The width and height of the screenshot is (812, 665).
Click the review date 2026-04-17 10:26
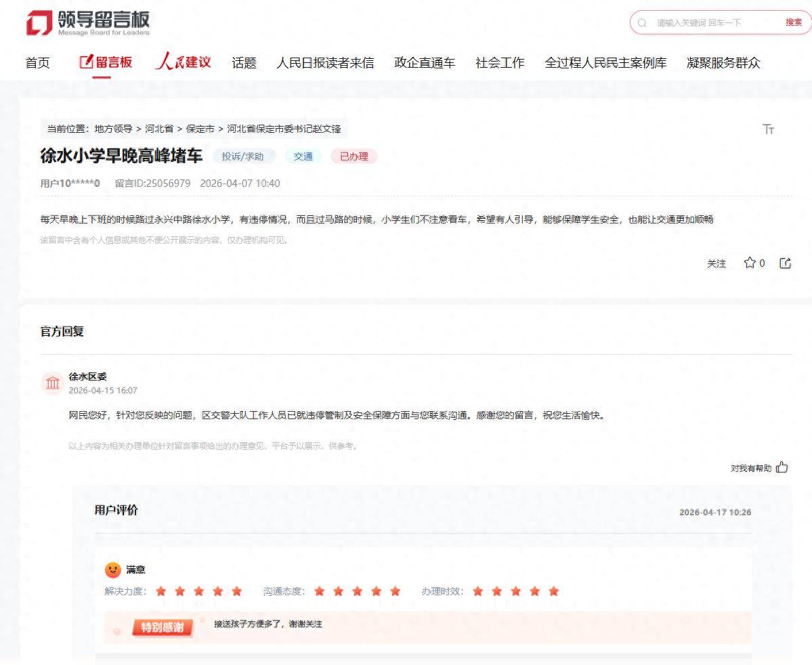[715, 512]
